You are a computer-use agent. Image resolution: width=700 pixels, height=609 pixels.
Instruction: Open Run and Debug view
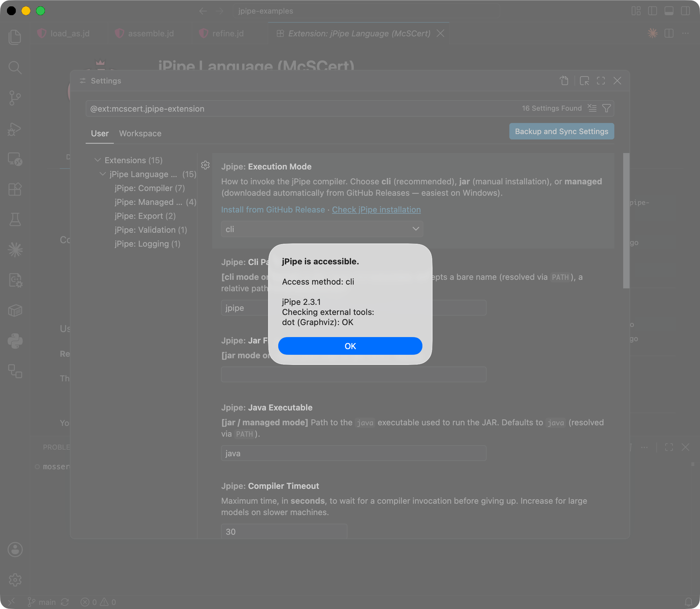[x=15, y=129]
